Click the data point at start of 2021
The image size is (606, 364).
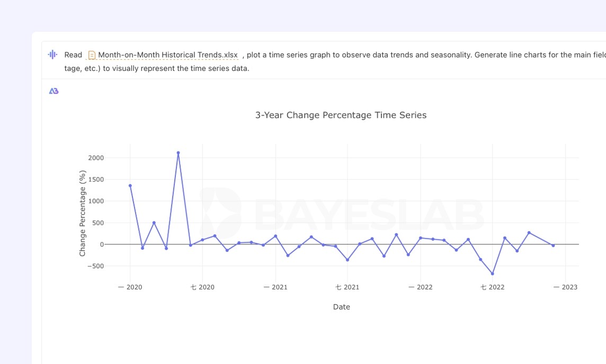tap(275, 236)
